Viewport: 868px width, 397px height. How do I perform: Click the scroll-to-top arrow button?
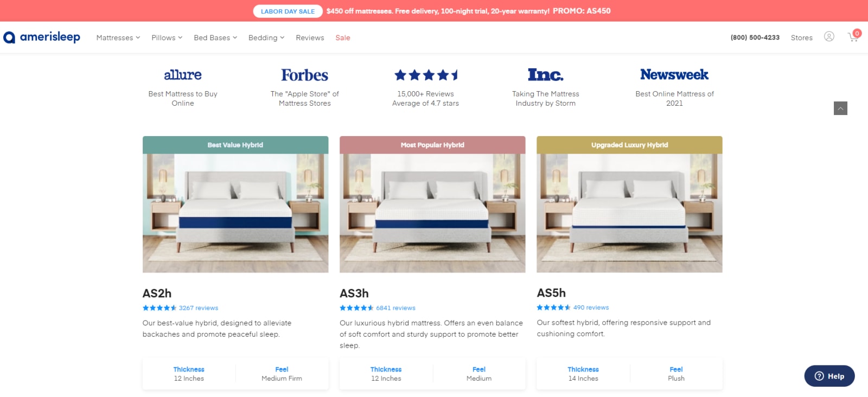point(840,108)
